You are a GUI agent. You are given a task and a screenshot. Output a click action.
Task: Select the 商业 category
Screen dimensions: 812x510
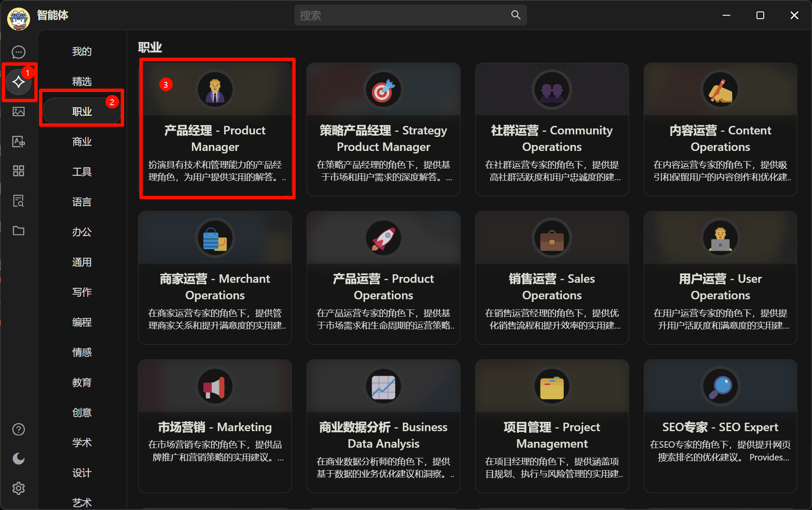tap(82, 142)
